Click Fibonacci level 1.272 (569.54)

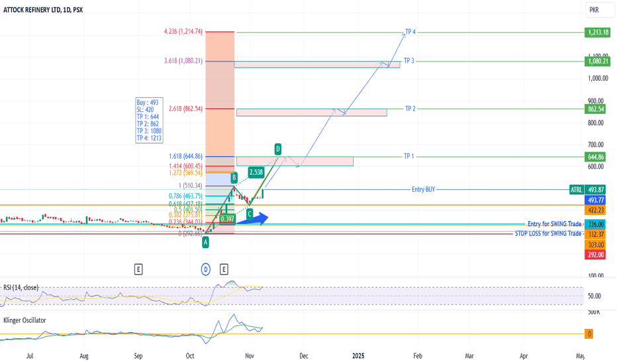186,173
